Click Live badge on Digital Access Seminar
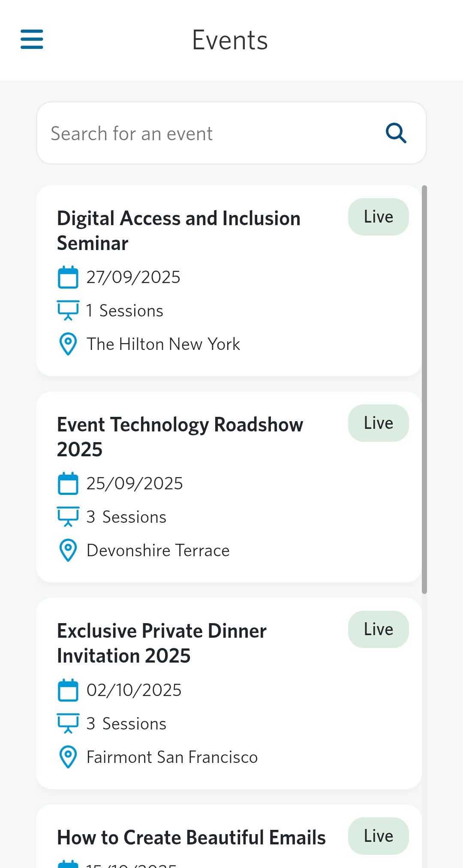 (378, 217)
